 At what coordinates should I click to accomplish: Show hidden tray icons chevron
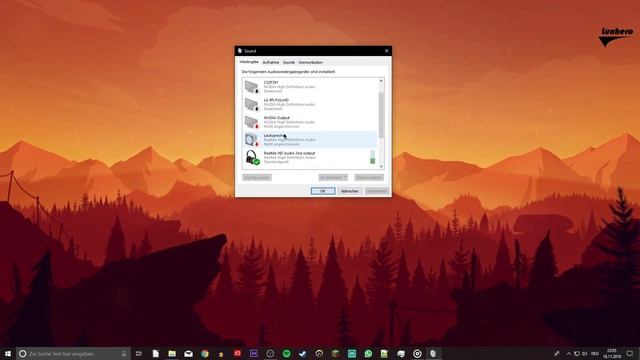click(x=569, y=354)
